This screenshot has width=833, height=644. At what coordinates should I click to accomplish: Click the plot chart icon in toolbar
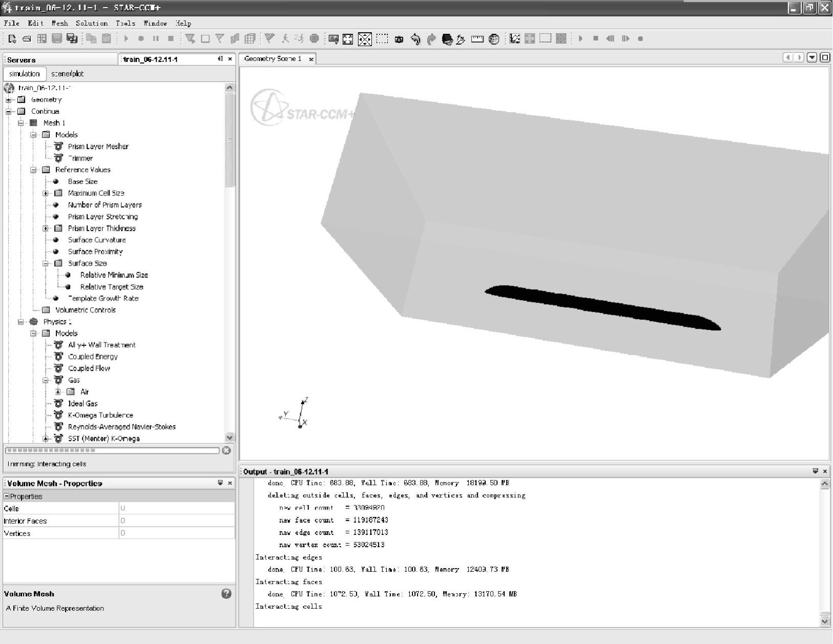tap(515, 38)
